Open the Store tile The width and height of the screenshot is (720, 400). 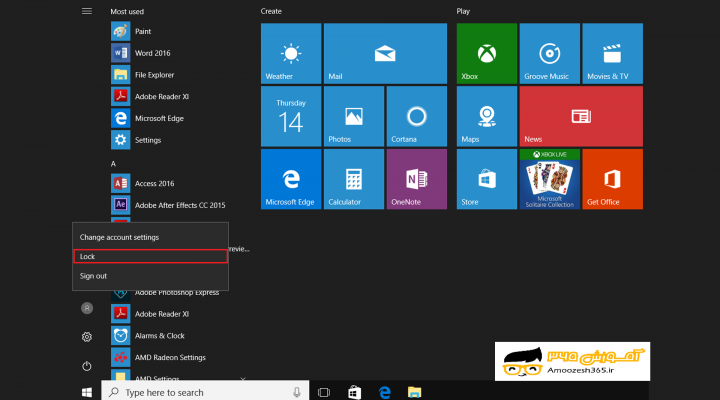(x=486, y=179)
